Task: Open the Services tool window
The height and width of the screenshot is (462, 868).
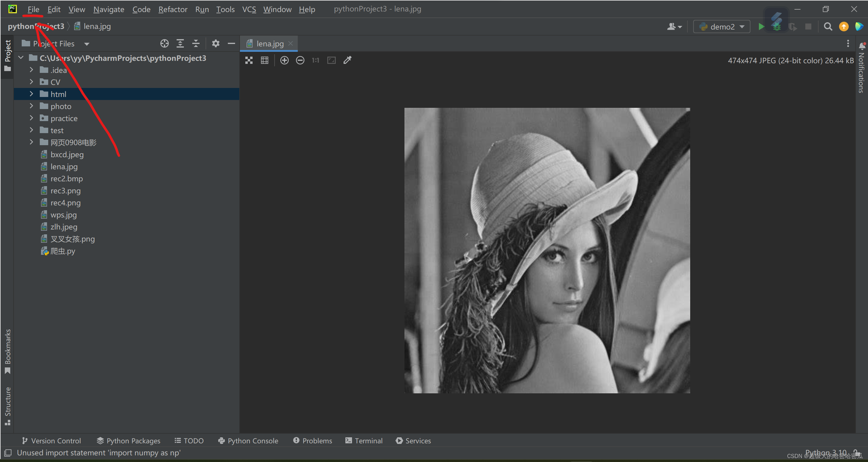Action: [x=413, y=440]
